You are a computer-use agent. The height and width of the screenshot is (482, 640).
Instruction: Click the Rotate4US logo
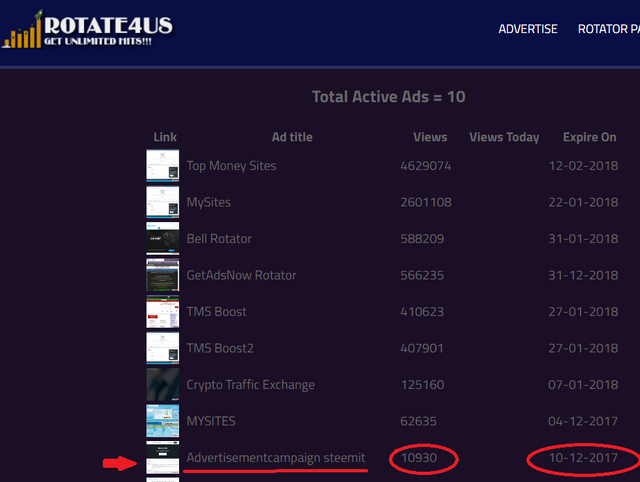pos(88,32)
